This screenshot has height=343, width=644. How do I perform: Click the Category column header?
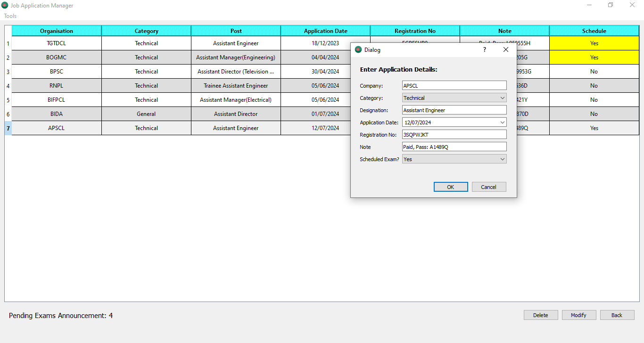tap(146, 31)
